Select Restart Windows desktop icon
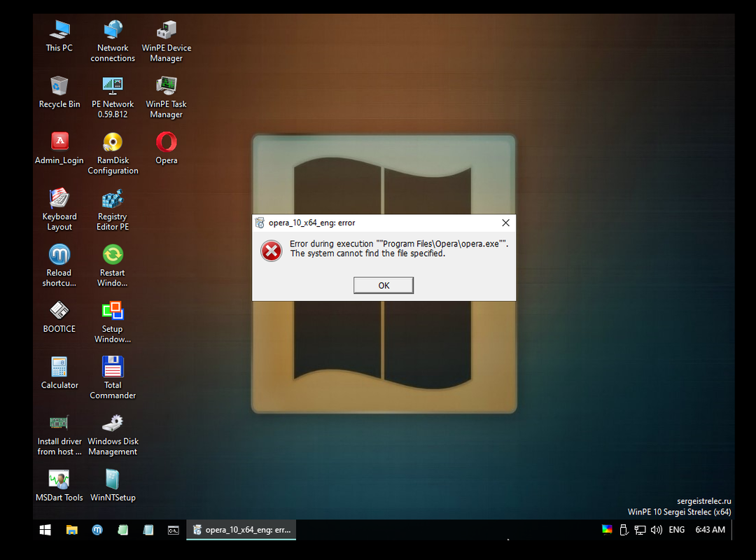 coord(113,266)
